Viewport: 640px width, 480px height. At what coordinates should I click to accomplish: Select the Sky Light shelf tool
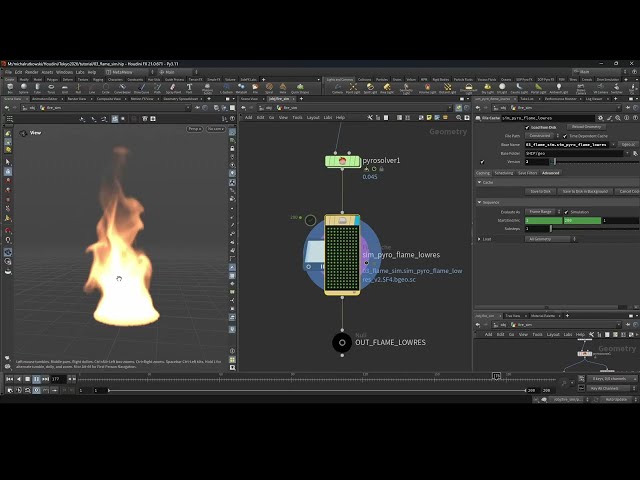click(x=487, y=88)
